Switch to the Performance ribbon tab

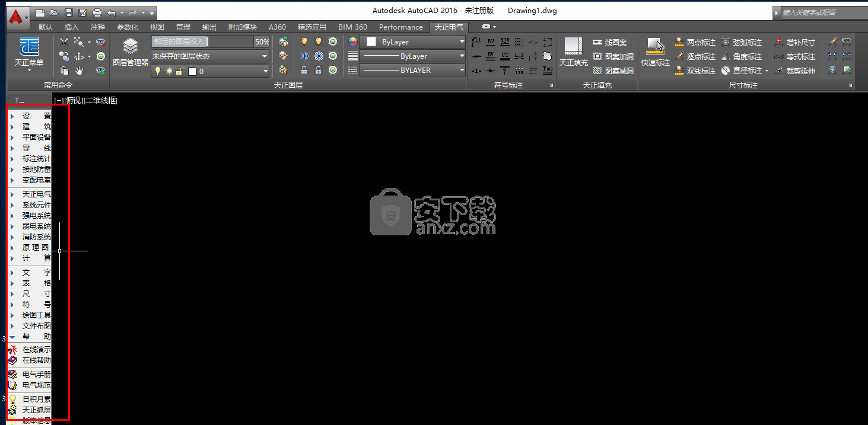[401, 27]
